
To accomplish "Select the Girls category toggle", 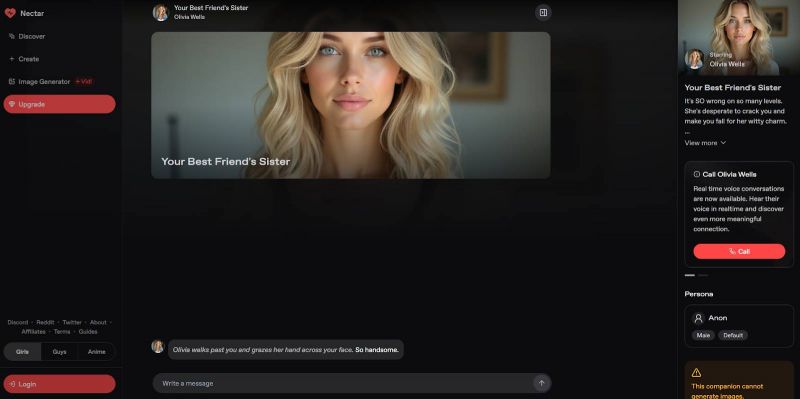I will (22, 352).
